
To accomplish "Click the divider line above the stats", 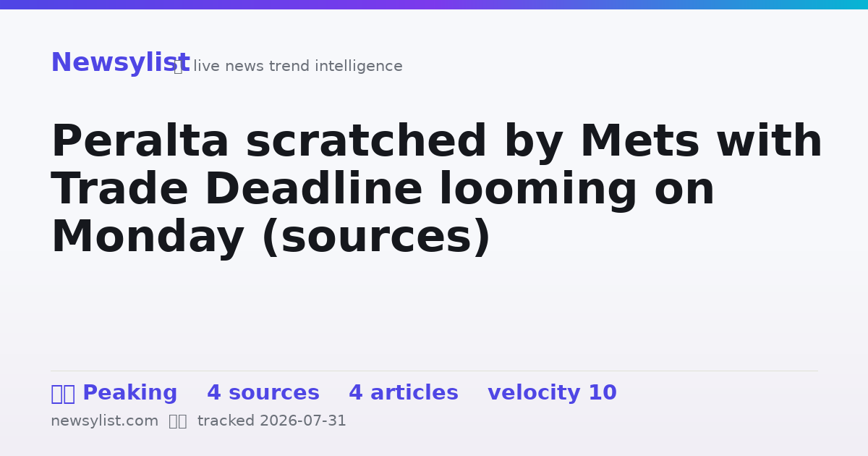I will [x=434, y=371].
